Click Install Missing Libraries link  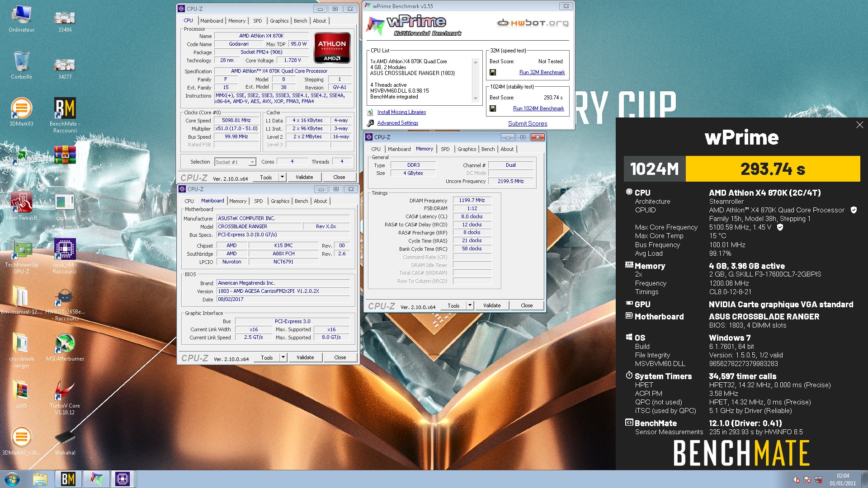(401, 112)
